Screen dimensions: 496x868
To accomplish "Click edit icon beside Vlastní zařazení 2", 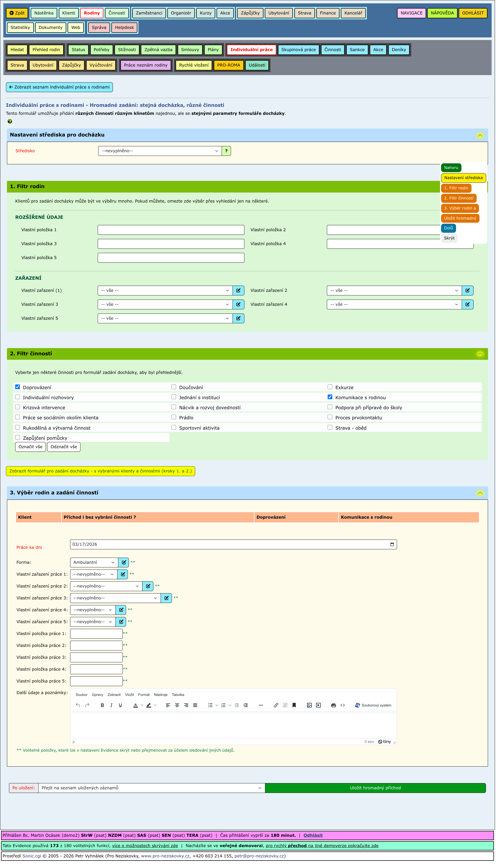I will [x=467, y=290].
